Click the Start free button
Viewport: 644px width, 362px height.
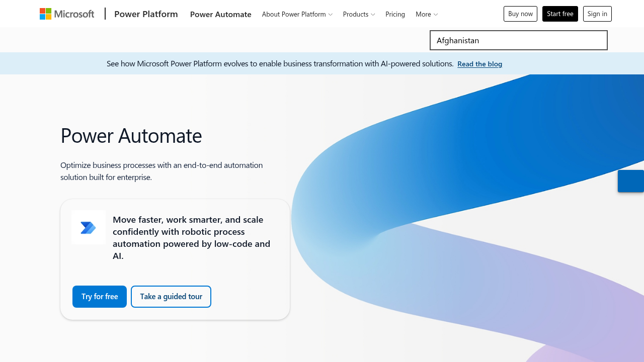tap(560, 14)
